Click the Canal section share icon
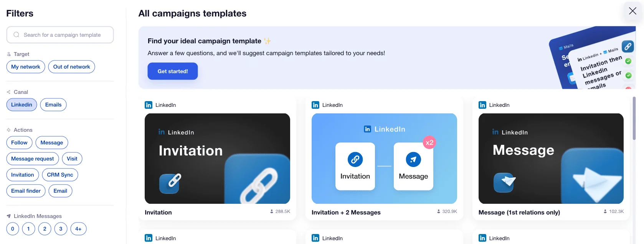Viewport: 644px width, 244px height. (9, 92)
